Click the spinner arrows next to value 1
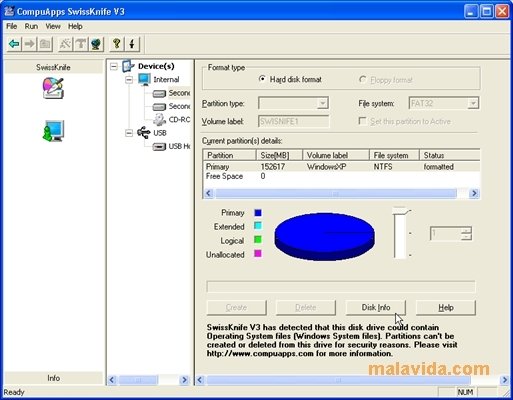Viewport: 513px width, 400px height. [466, 233]
